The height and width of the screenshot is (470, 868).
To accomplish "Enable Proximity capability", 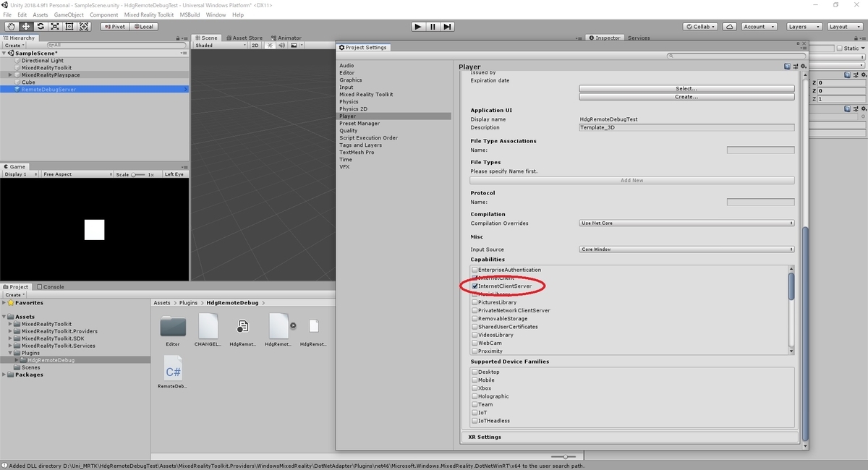I will coord(475,351).
